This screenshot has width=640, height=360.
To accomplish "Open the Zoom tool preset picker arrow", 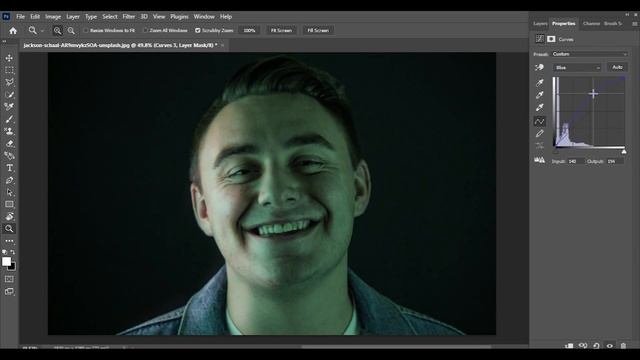I will coord(42,31).
